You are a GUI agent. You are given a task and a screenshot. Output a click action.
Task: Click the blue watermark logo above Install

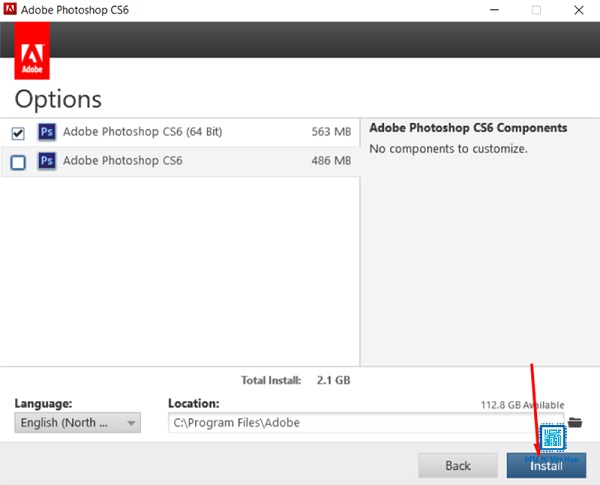click(553, 438)
